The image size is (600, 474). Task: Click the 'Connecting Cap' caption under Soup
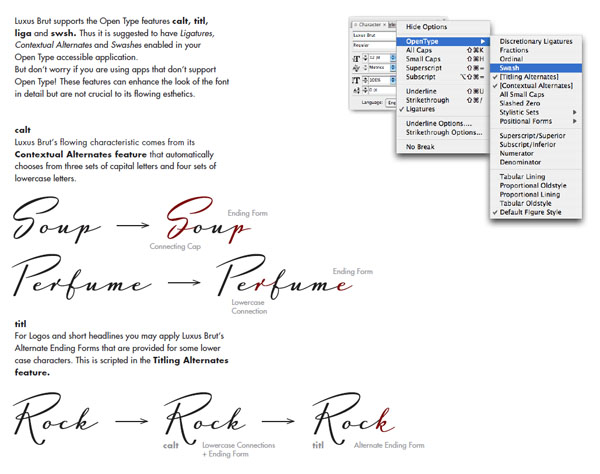[x=175, y=246]
